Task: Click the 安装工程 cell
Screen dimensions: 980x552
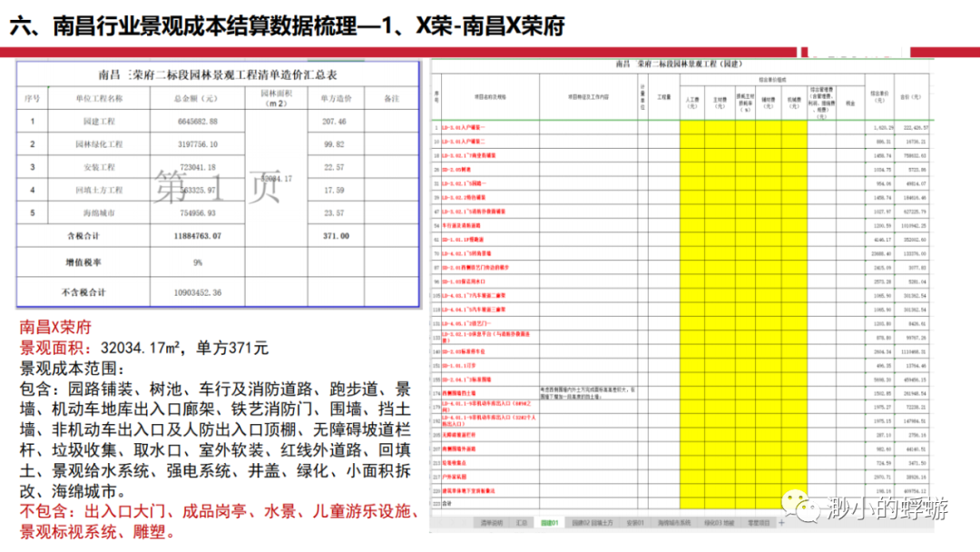Action: point(99,167)
